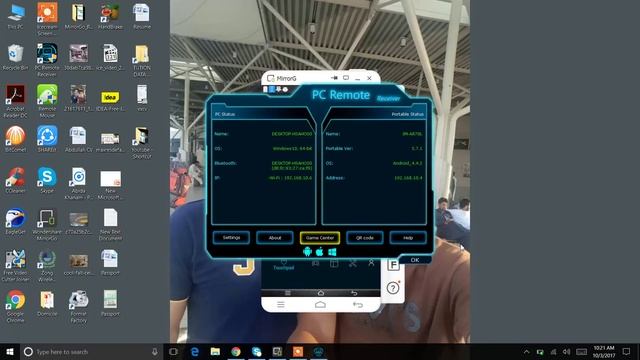Select the Remote Mouse desktop icon
Viewport: 640px width, 360px height.
point(47,101)
